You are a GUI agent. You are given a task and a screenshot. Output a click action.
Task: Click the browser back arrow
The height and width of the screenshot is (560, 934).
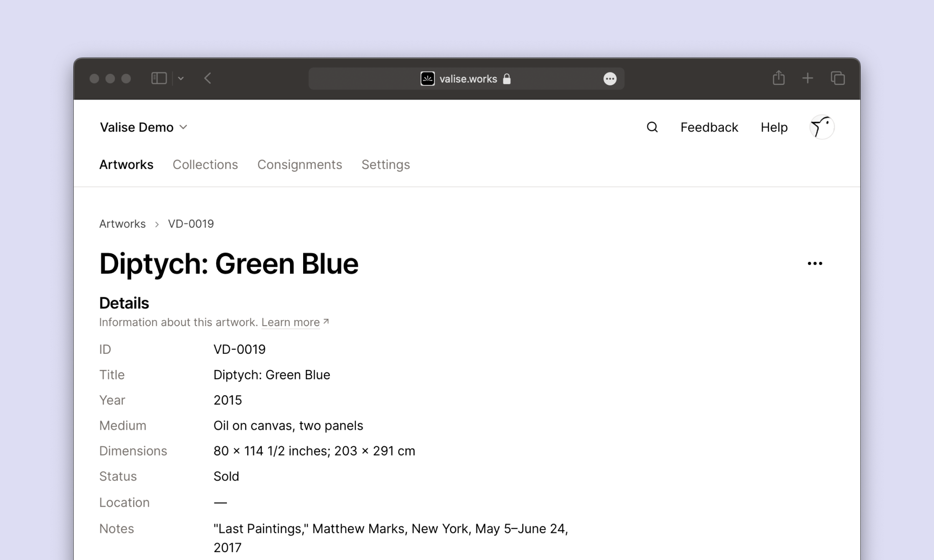[x=208, y=78]
